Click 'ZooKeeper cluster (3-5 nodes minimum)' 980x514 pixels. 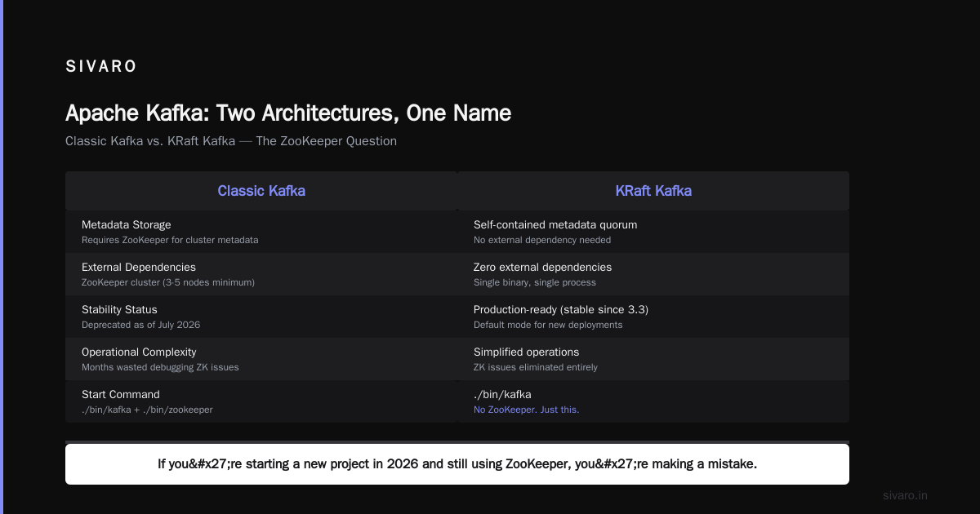tap(168, 282)
